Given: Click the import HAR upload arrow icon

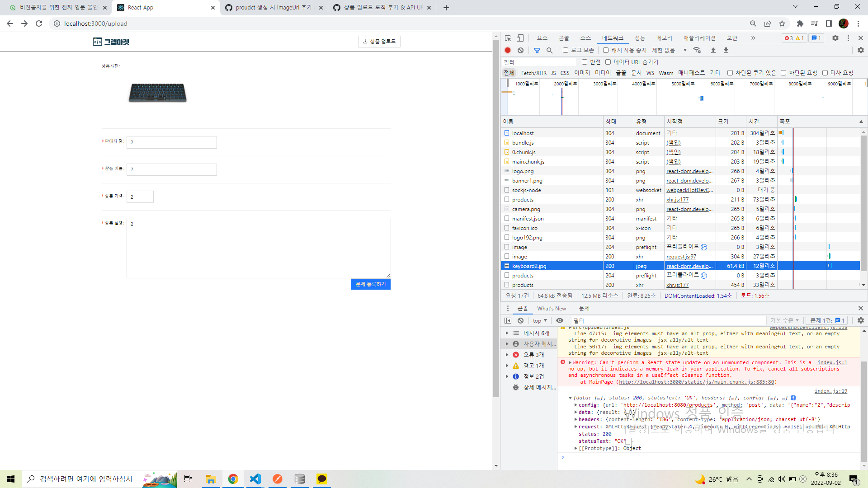Looking at the screenshot, I should click(713, 50).
